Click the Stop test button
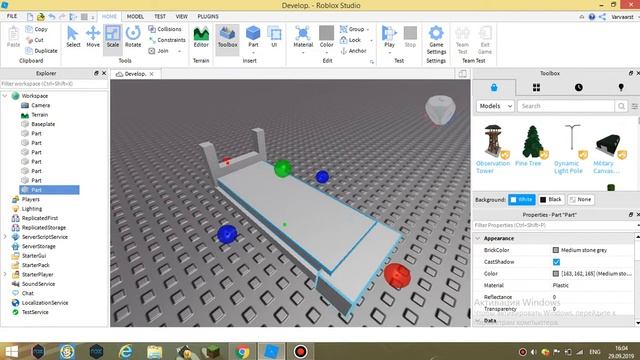Image resolution: width=640 pixels, height=360 pixels. (x=410, y=37)
